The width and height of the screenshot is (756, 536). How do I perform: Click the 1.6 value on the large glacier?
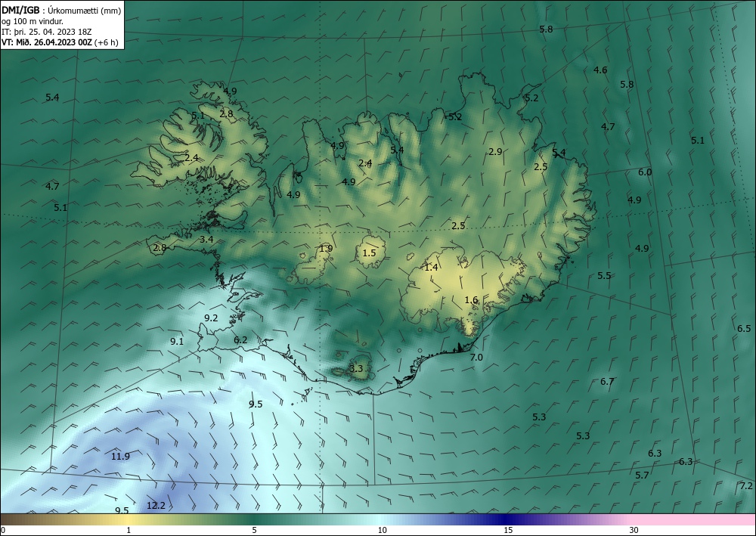coord(471,300)
